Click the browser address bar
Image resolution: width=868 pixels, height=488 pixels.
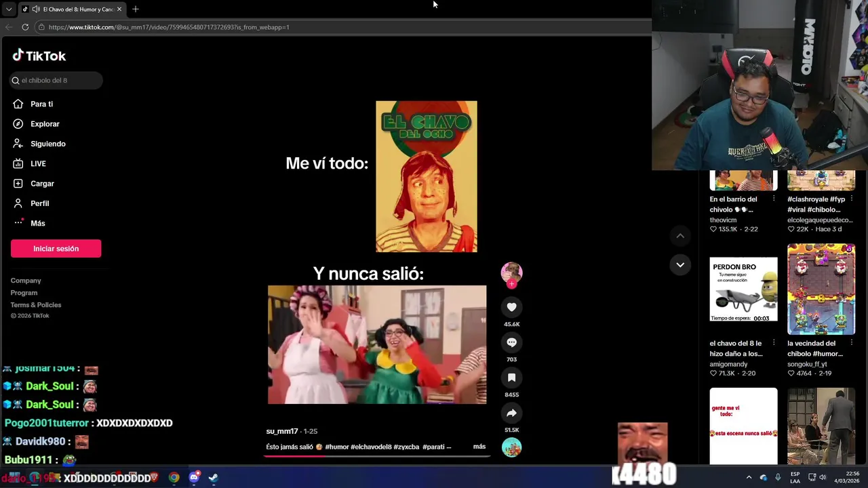[x=342, y=27]
